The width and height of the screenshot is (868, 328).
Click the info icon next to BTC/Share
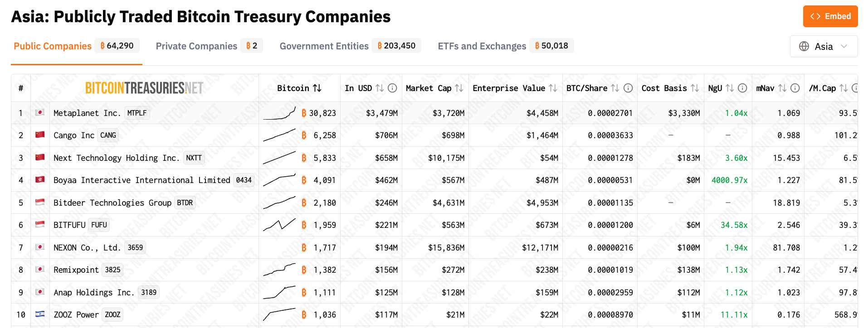pyautogui.click(x=628, y=88)
